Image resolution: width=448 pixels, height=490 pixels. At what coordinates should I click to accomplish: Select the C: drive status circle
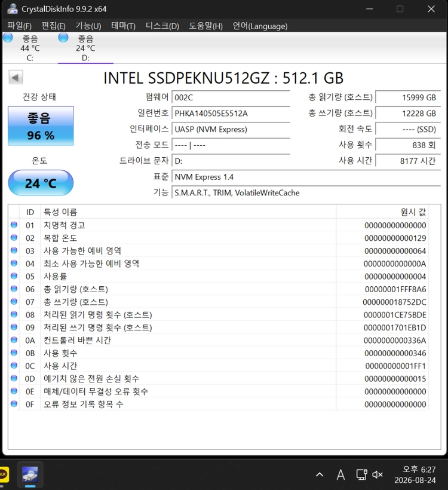(8, 38)
